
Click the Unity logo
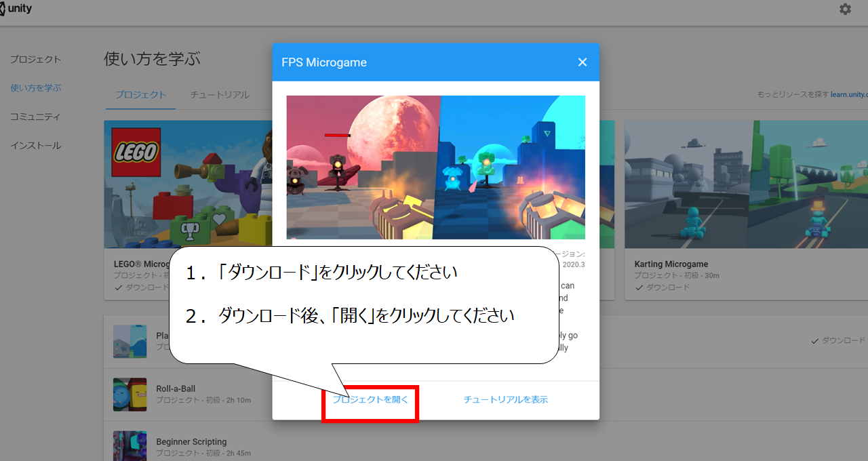14,9
